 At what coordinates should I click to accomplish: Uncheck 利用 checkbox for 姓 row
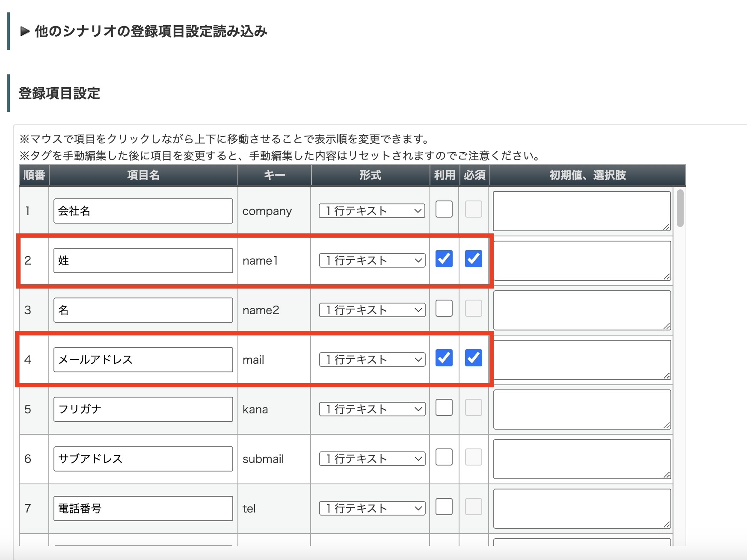444,259
